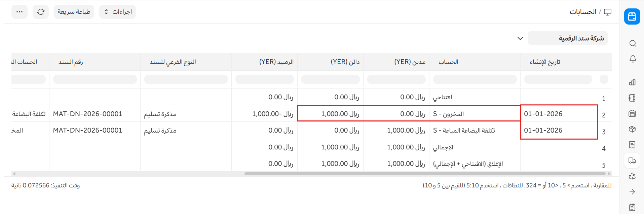Click the recycle icon in sidebar
644x214 pixels.
tap(632, 176)
